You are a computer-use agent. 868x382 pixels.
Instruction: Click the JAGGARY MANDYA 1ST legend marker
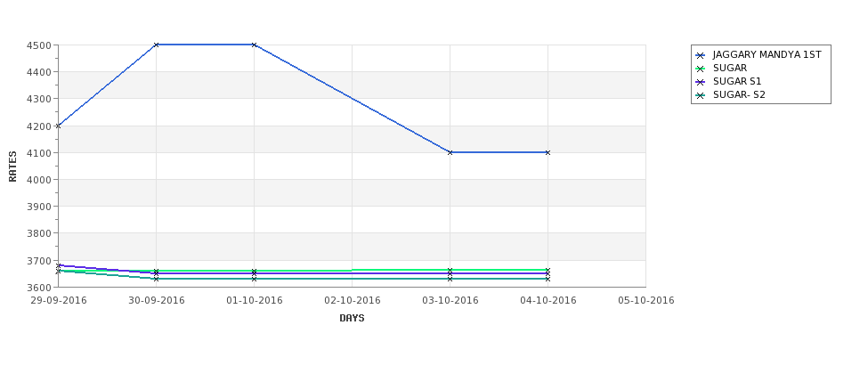(x=701, y=55)
